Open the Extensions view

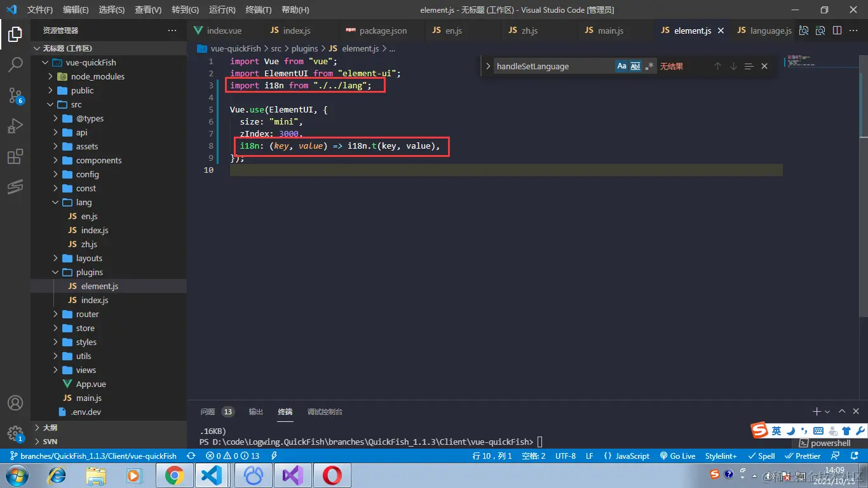tap(15, 156)
